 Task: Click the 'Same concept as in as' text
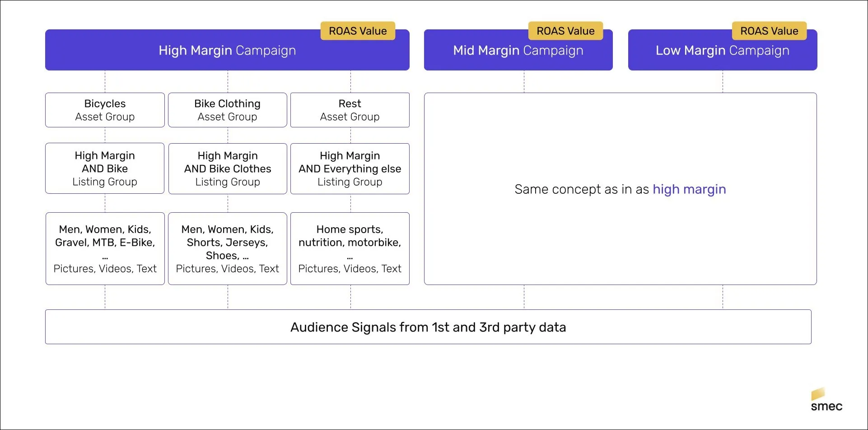(x=582, y=189)
